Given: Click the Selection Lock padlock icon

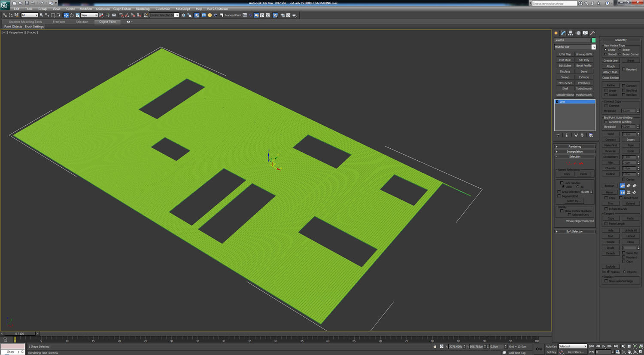Looking at the screenshot, I should [434, 346].
